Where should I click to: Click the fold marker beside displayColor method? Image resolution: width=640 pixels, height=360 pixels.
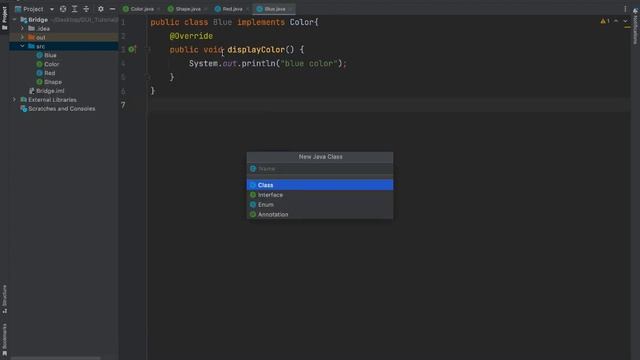tap(149, 49)
